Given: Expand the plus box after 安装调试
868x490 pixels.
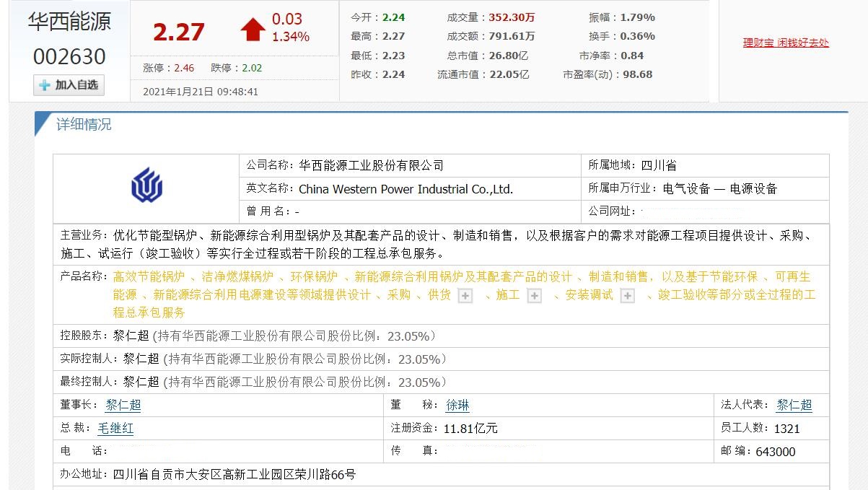Looking at the screenshot, I should [x=628, y=296].
